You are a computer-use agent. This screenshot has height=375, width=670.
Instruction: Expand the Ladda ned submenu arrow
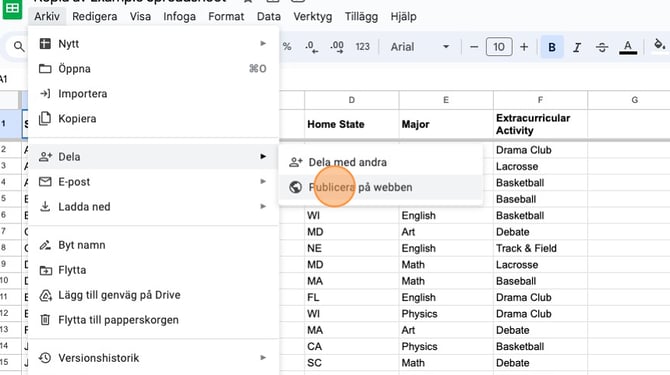263,207
